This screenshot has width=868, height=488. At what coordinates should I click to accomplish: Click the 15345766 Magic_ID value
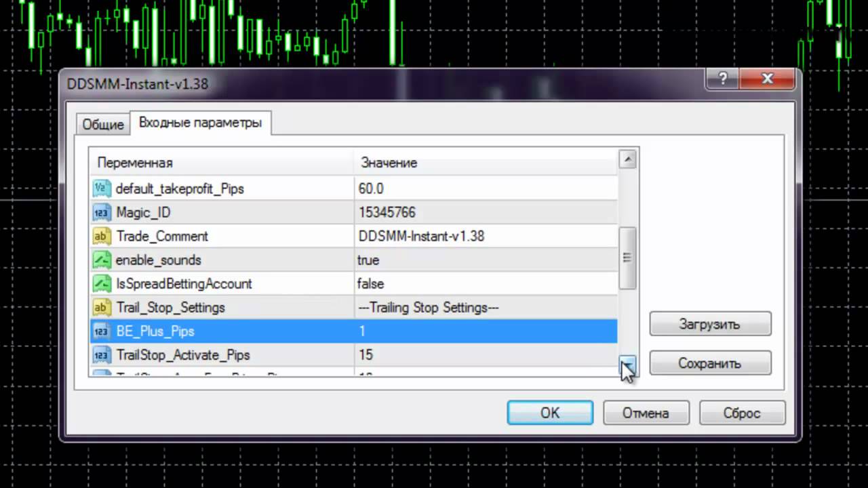(387, 212)
